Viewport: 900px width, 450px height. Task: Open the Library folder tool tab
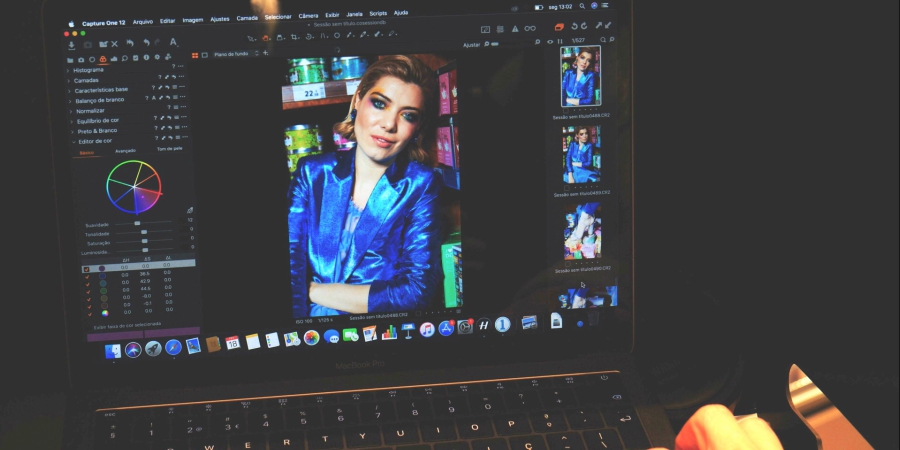coord(70,60)
